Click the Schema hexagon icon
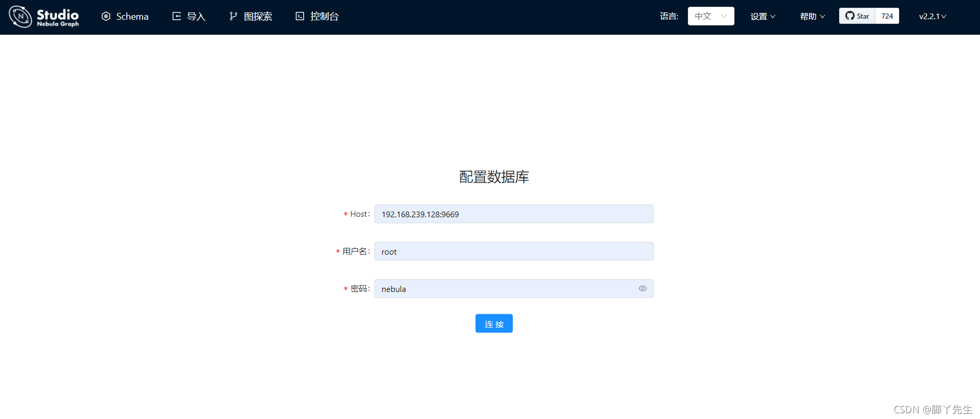 (106, 17)
